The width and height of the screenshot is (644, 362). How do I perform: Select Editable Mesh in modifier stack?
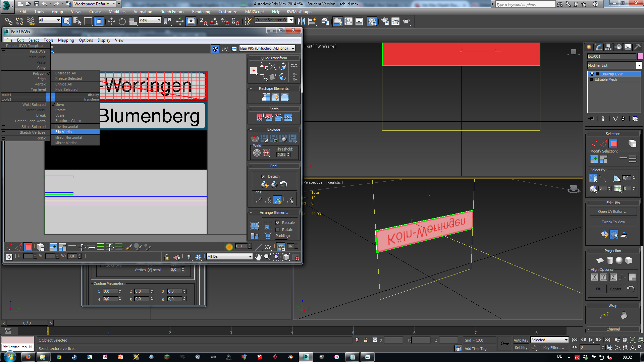(605, 79)
